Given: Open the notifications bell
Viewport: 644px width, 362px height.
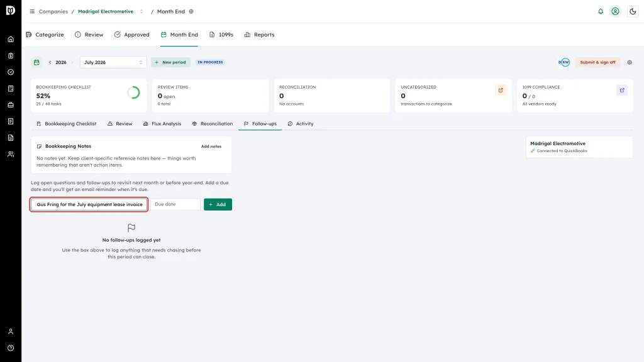Looking at the screenshot, I should tap(601, 11).
